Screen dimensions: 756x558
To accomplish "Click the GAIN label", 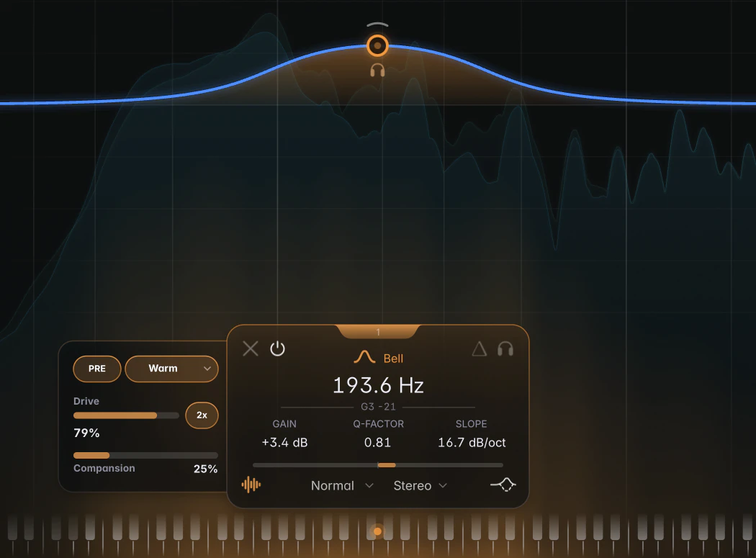I will click(284, 424).
